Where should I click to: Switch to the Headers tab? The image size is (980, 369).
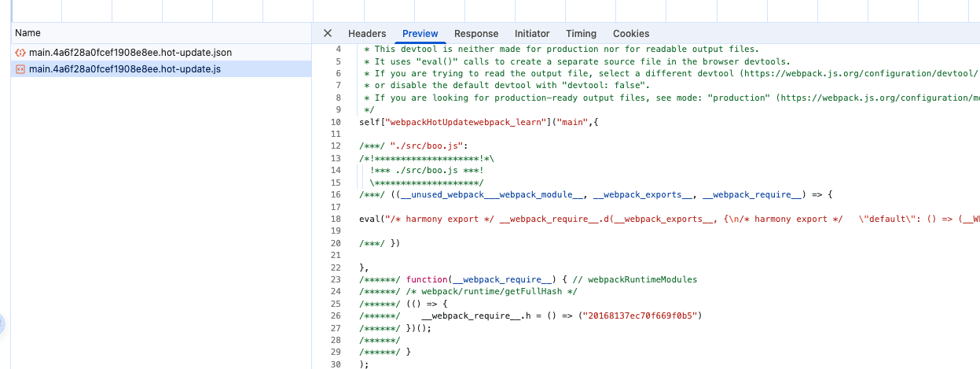pyautogui.click(x=367, y=33)
